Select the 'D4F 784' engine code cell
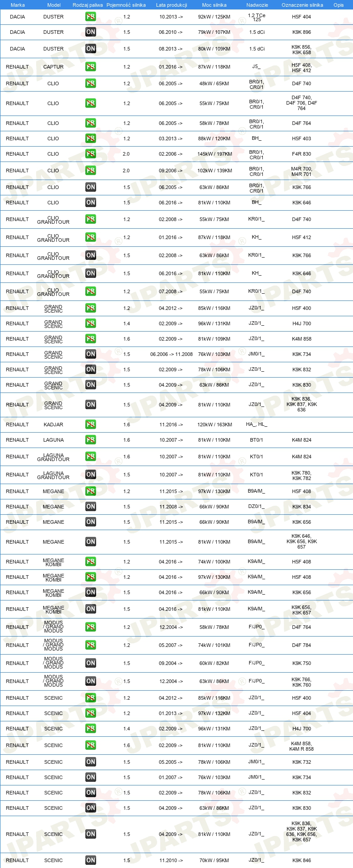The image size is (353, 868). [302, 645]
